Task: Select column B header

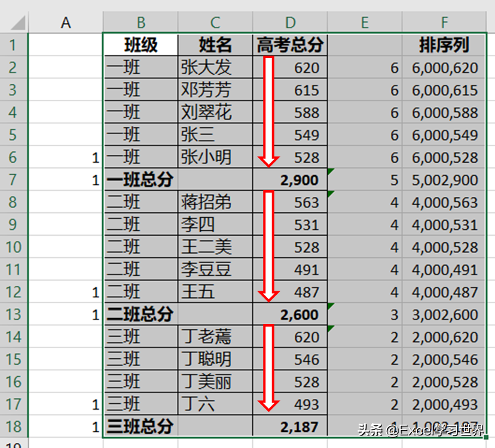Action: pyautogui.click(x=140, y=22)
